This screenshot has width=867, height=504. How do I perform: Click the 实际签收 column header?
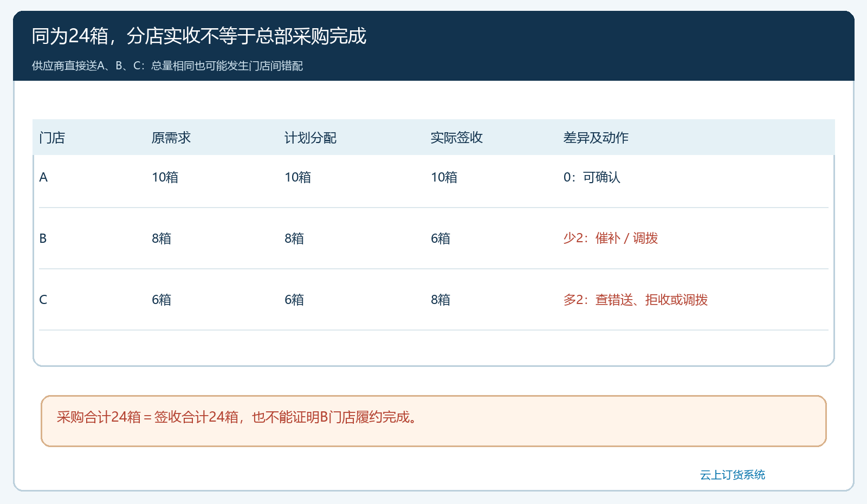pos(457,138)
